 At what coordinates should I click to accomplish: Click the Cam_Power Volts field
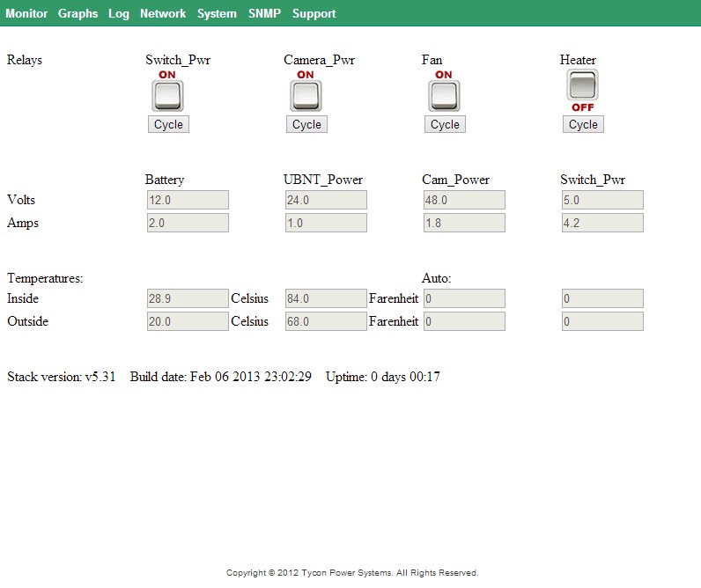(464, 200)
